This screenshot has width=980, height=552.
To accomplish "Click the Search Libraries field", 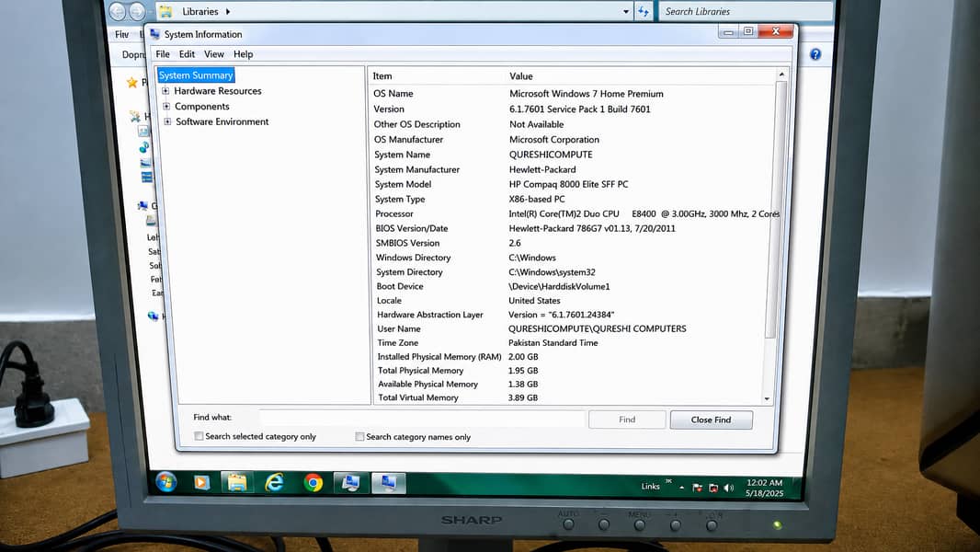I will tap(744, 11).
